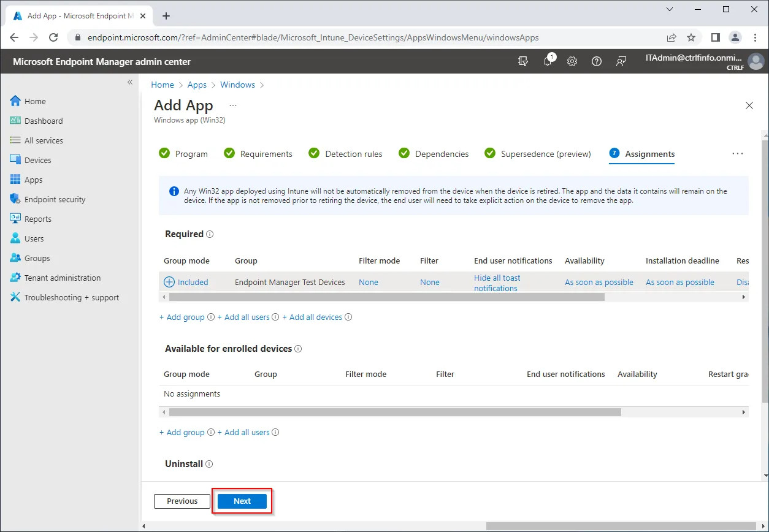Click As soon as possible under Availability

(x=599, y=282)
